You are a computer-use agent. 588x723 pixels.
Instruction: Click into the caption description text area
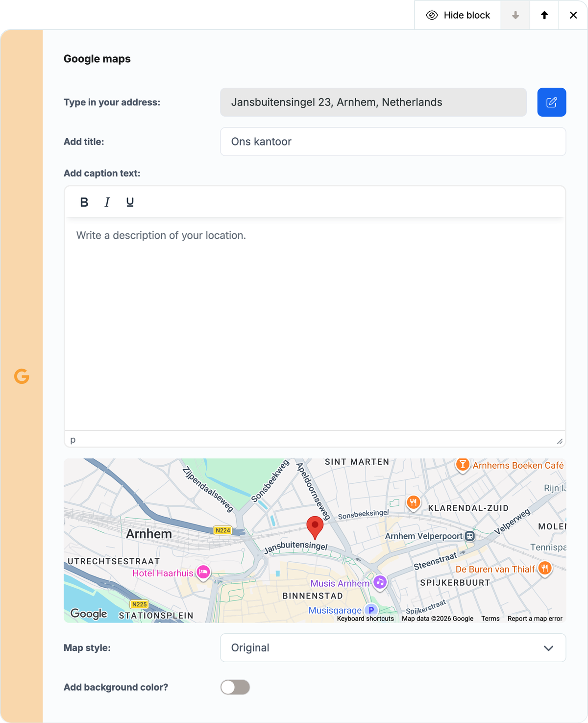tap(315, 324)
